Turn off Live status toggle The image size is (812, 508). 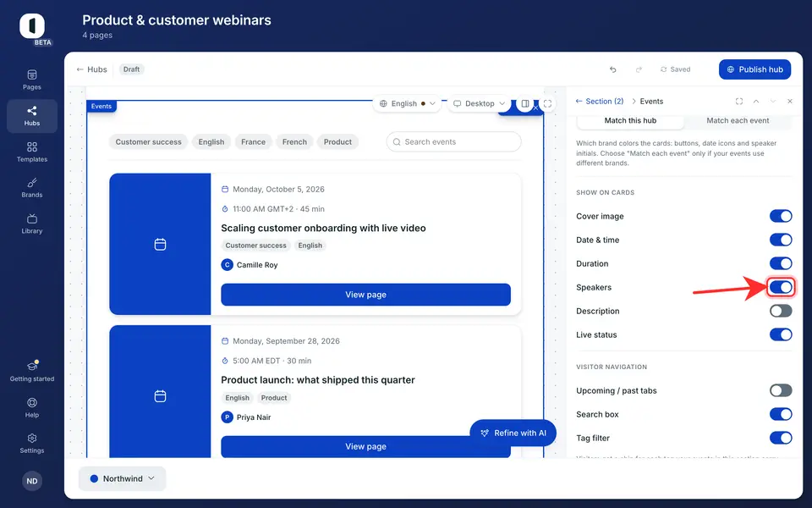(781, 335)
